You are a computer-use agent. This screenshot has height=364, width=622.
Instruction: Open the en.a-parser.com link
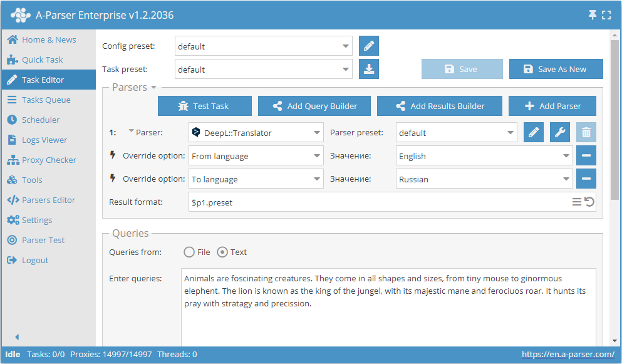[568, 355]
